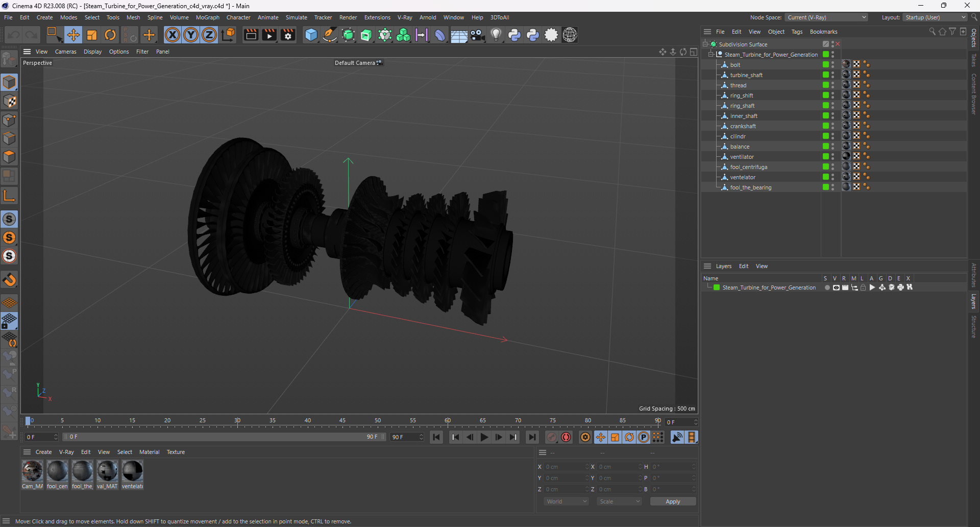Click the Floor grid icon
This screenshot has height=527, width=980.
(x=459, y=35)
